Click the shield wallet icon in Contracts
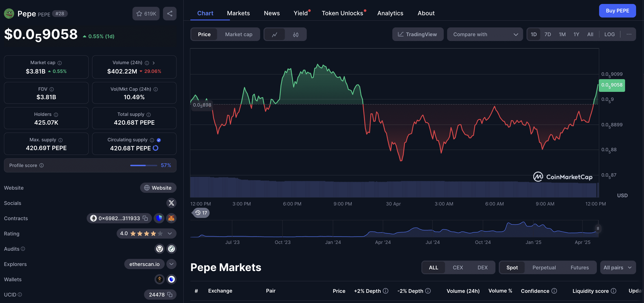The width and height of the screenshot is (644, 303). (159, 218)
